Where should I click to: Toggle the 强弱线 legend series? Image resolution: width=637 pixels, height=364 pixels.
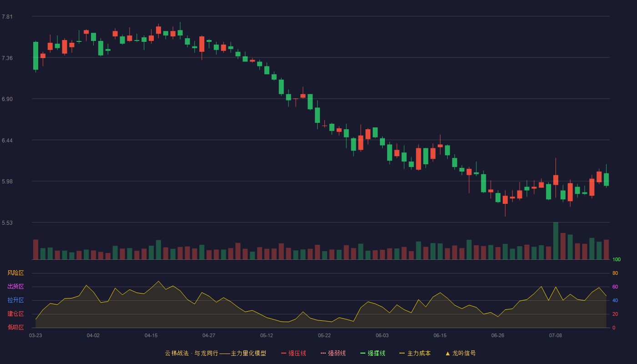point(333,353)
